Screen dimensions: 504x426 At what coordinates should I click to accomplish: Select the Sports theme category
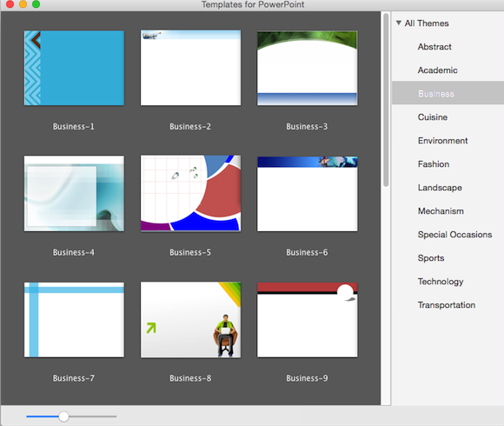(431, 258)
